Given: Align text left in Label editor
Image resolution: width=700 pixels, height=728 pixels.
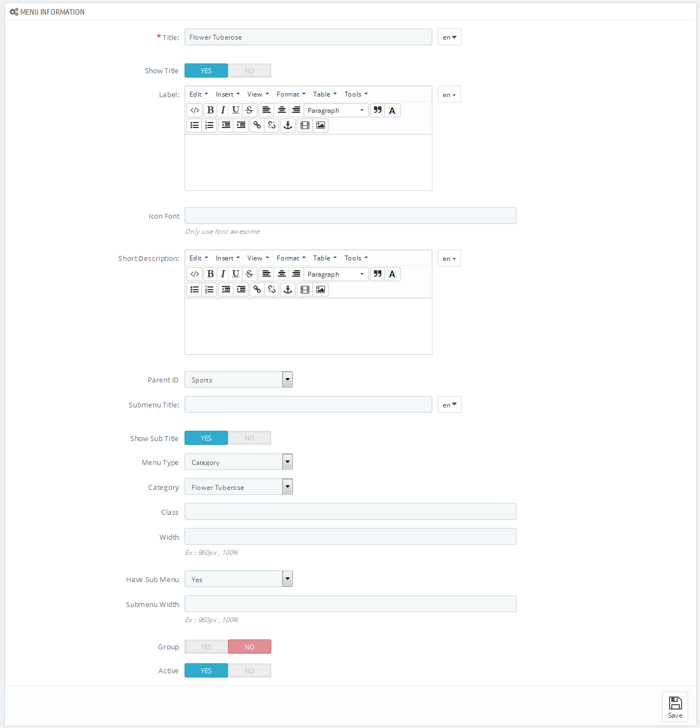Looking at the screenshot, I should tap(266, 110).
